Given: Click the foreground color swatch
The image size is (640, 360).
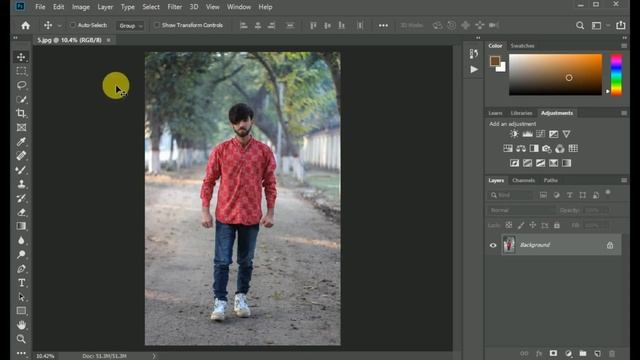Looking at the screenshot, I should [495, 61].
